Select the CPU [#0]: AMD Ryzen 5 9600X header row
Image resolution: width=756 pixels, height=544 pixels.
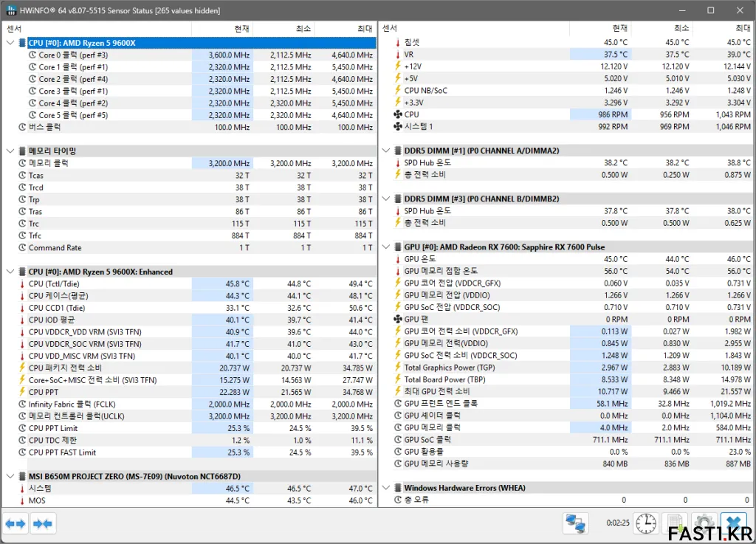pyautogui.click(x=202, y=43)
